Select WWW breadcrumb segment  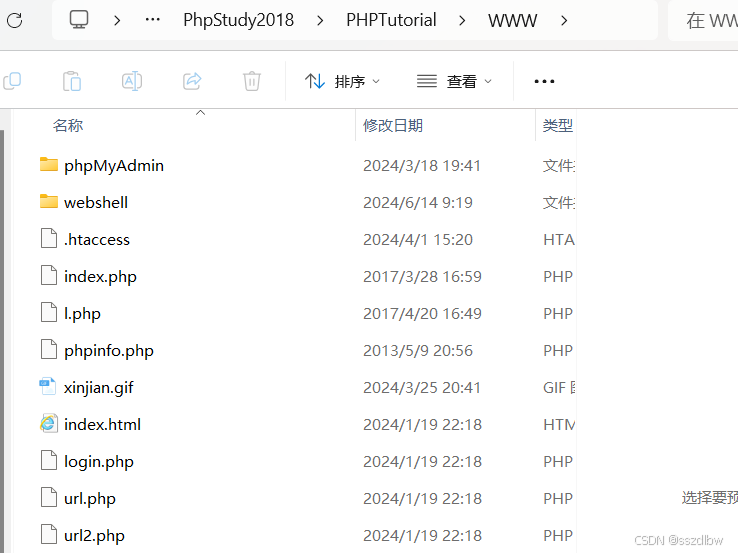(x=512, y=20)
